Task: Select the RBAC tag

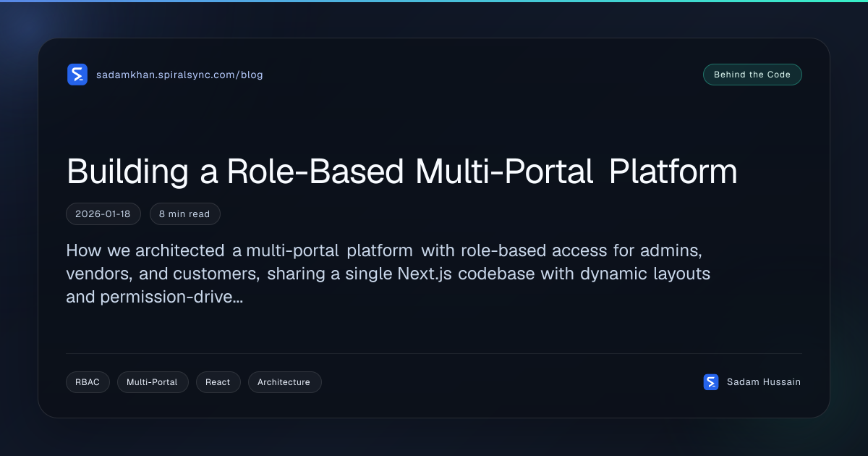Action: pos(88,382)
